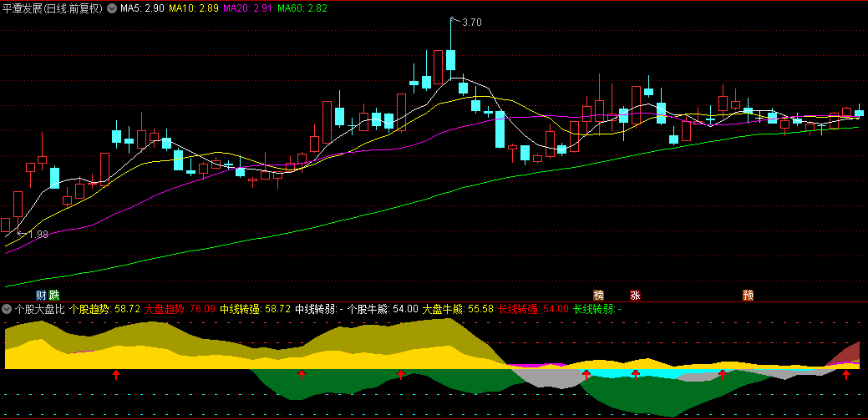
Task: Click the 财 info marker icon
Action: click(x=42, y=295)
